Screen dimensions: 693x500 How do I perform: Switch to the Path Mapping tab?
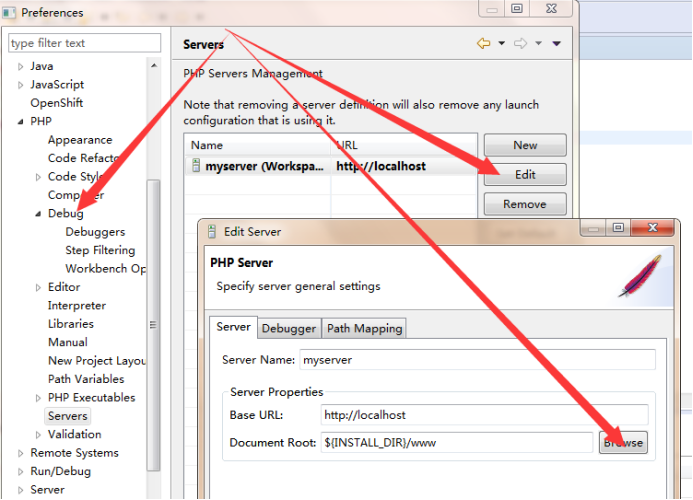pyautogui.click(x=365, y=328)
